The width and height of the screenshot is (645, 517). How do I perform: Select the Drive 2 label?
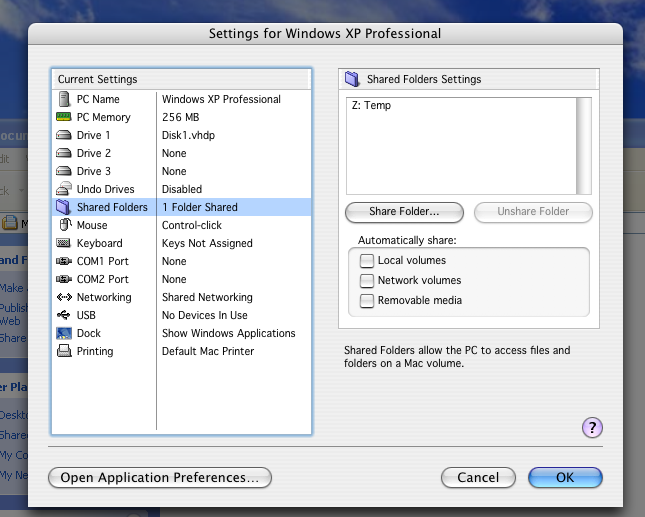click(94, 153)
